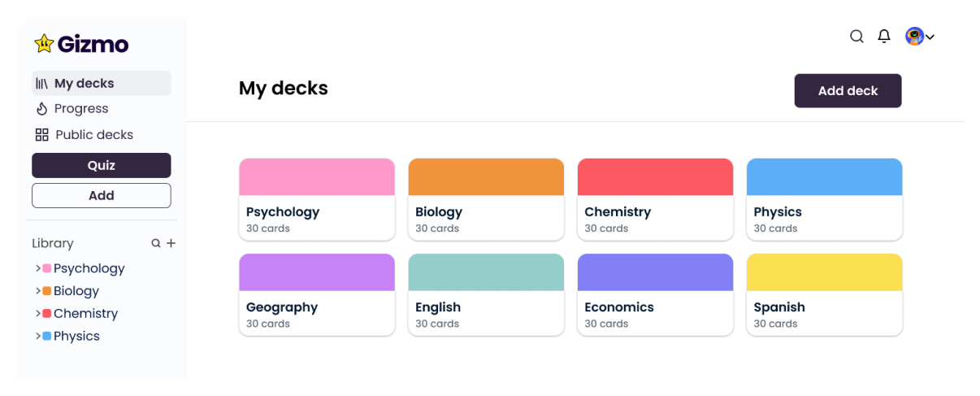Expand the Physics library folder
The height and width of the screenshot is (396, 980).
pyautogui.click(x=37, y=337)
